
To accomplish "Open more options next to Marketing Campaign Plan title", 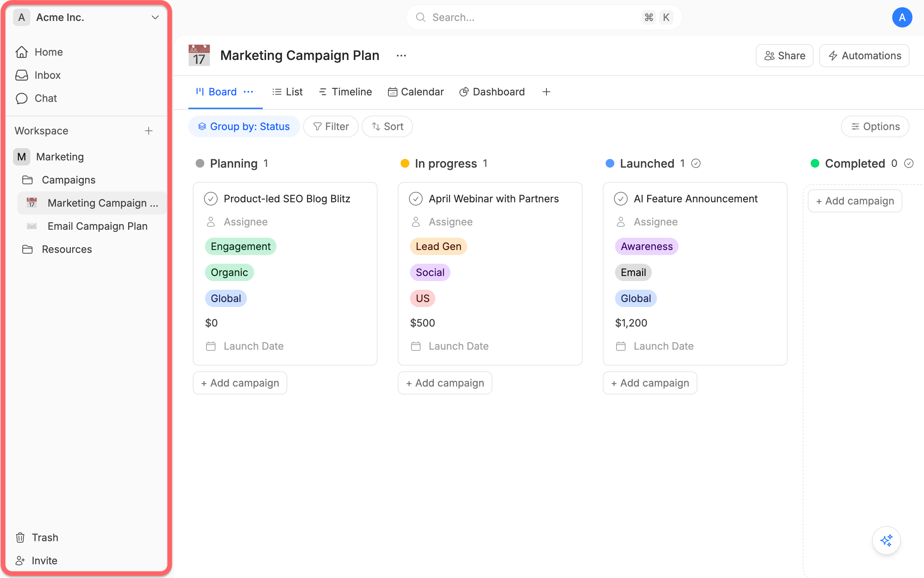I will coord(401,55).
